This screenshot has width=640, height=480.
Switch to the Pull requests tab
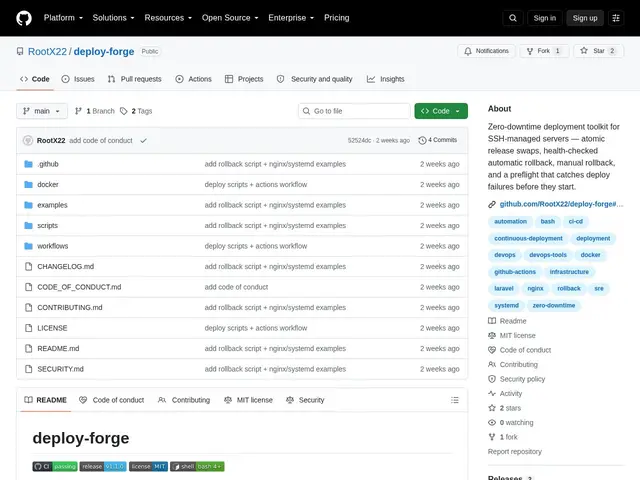pyautogui.click(x=134, y=79)
